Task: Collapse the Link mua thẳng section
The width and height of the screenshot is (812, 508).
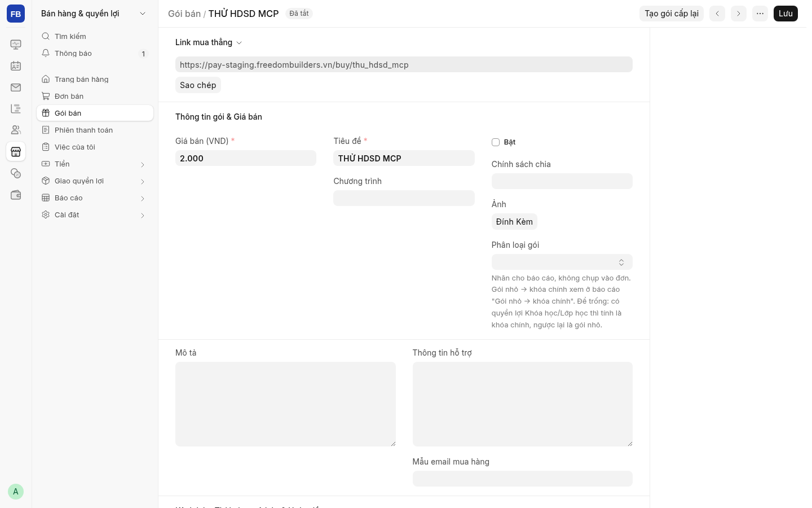Action: point(209,42)
